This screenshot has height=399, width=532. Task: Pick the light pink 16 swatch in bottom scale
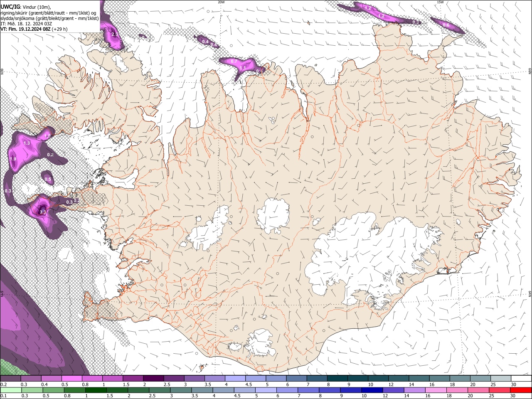(436, 390)
